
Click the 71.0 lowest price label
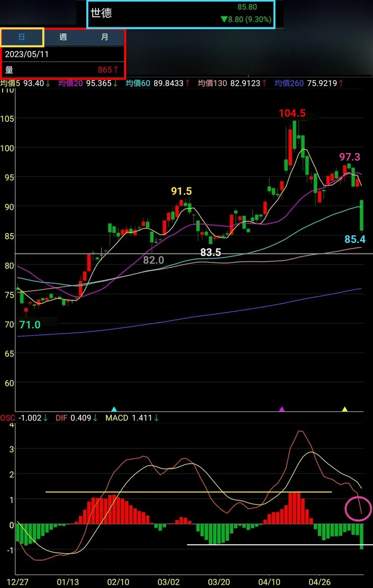tap(30, 325)
